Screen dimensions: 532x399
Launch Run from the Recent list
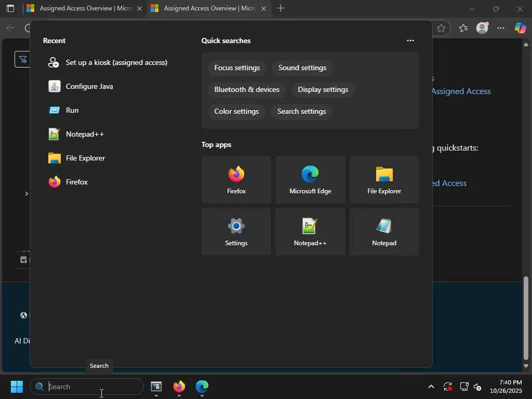[x=63, y=110]
